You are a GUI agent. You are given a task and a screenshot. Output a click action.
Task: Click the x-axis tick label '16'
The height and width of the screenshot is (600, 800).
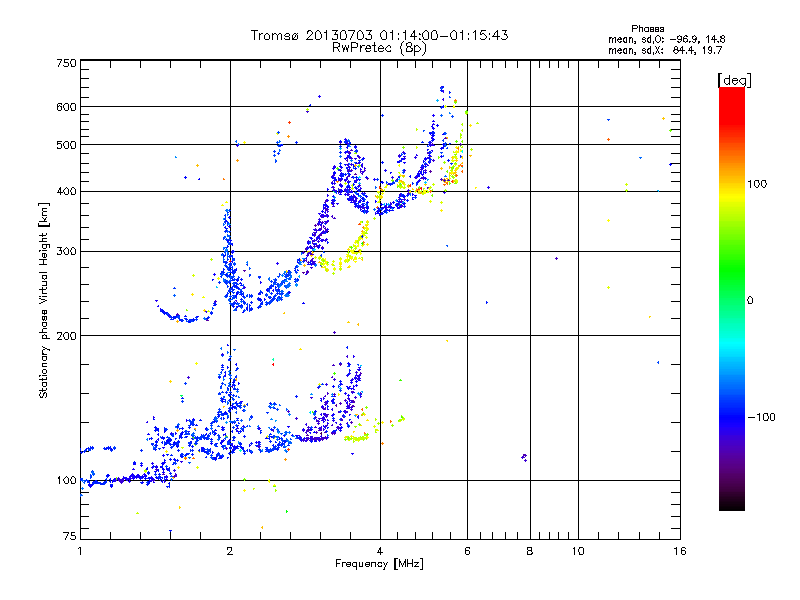[680, 551]
